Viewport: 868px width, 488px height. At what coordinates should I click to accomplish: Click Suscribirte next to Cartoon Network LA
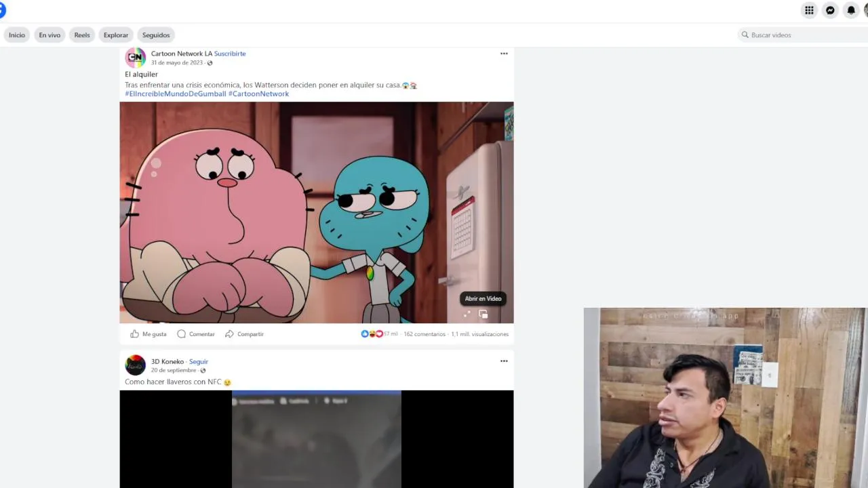230,54
